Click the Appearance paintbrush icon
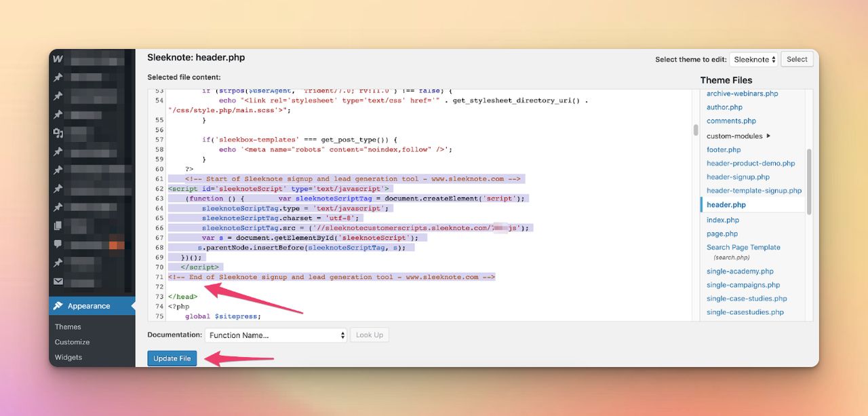 point(58,306)
